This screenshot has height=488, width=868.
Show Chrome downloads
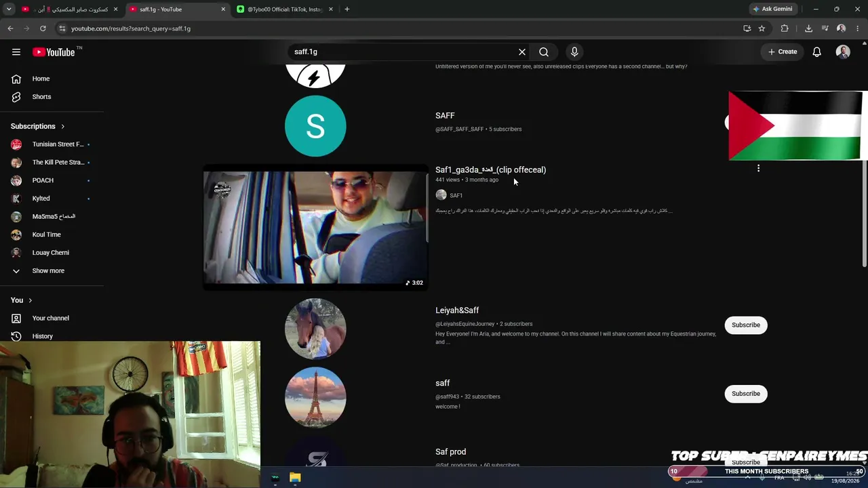pos(808,28)
